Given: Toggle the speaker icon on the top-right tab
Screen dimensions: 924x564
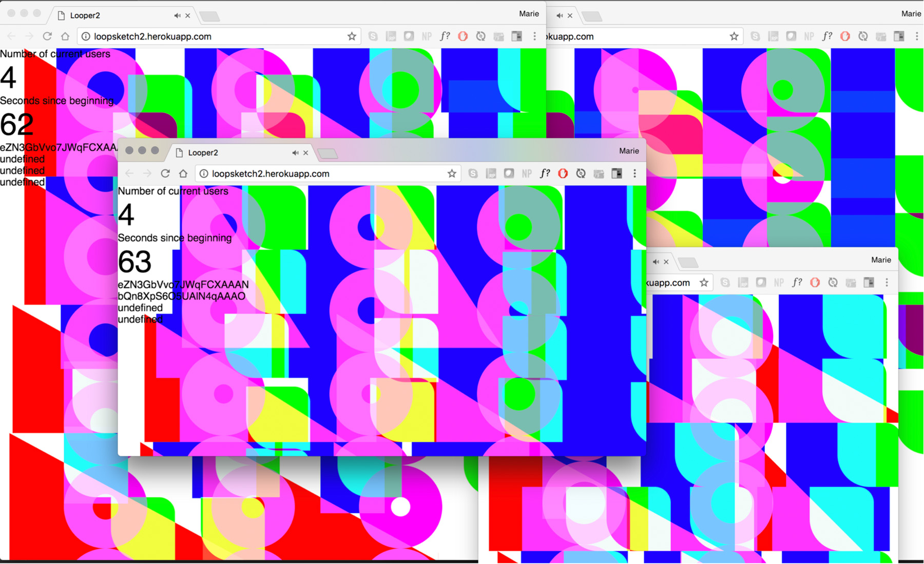Looking at the screenshot, I should 559,15.
